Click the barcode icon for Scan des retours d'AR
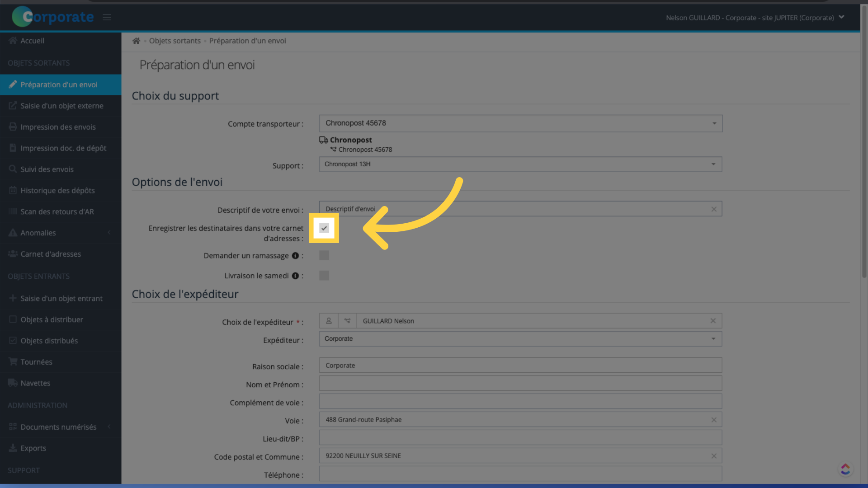This screenshot has width=868, height=488. point(13,211)
